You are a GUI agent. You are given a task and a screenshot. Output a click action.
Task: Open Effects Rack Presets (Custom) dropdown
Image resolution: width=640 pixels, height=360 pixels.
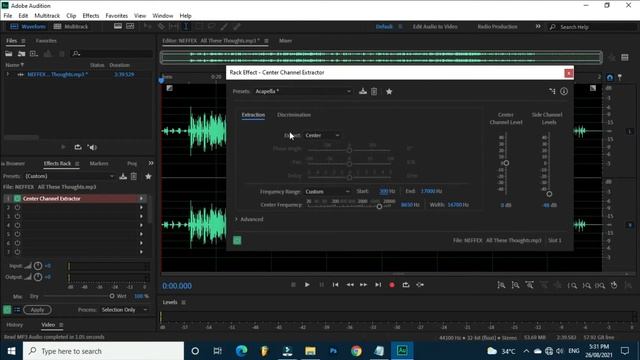[x=69, y=176]
